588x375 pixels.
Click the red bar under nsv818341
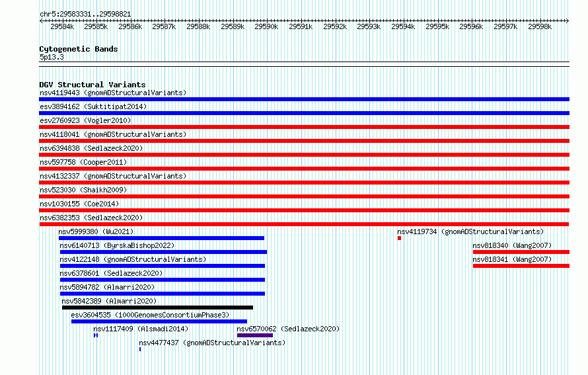point(521,266)
